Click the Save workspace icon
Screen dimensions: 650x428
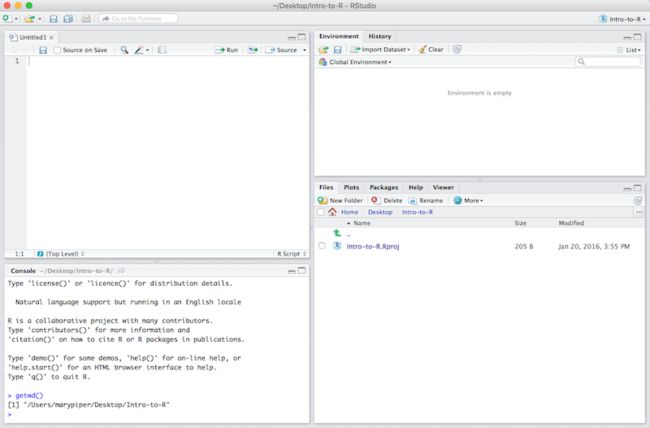337,50
